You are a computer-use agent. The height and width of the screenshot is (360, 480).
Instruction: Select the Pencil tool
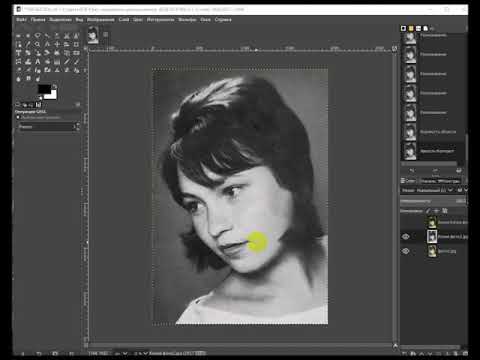pyautogui.click(x=67, y=61)
